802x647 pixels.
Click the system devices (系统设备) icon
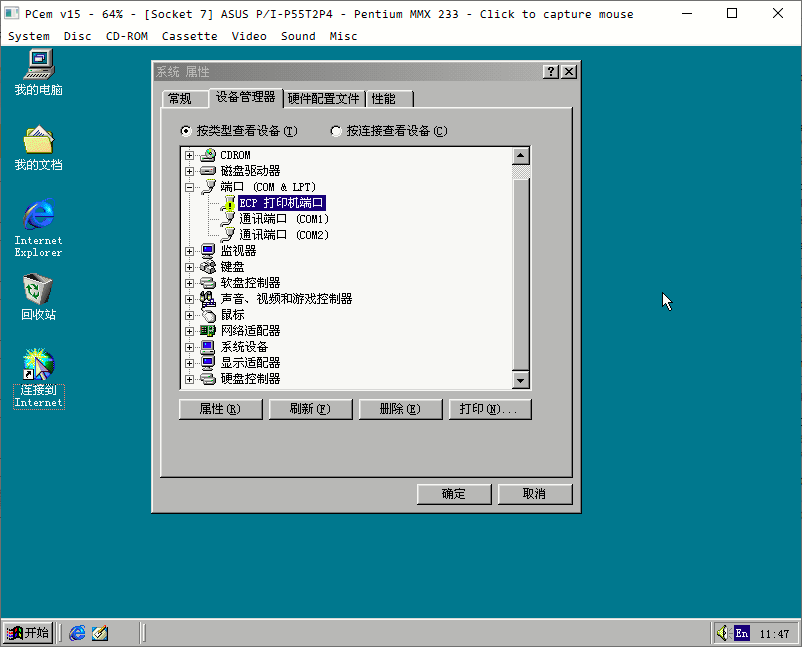click(x=208, y=347)
